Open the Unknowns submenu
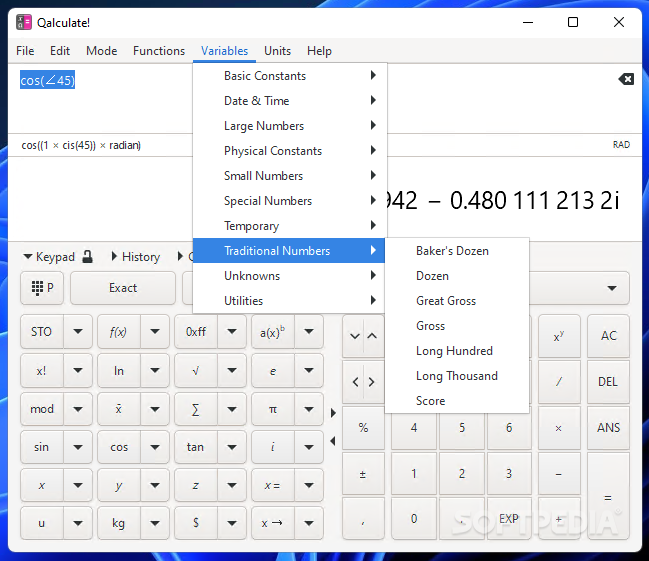 click(289, 276)
